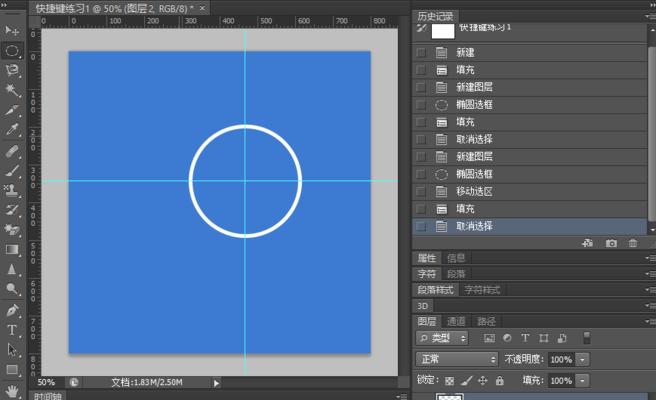Viewport: 656px width, 400px height.
Task: Create a new snapshot with camera icon
Action: click(x=611, y=243)
